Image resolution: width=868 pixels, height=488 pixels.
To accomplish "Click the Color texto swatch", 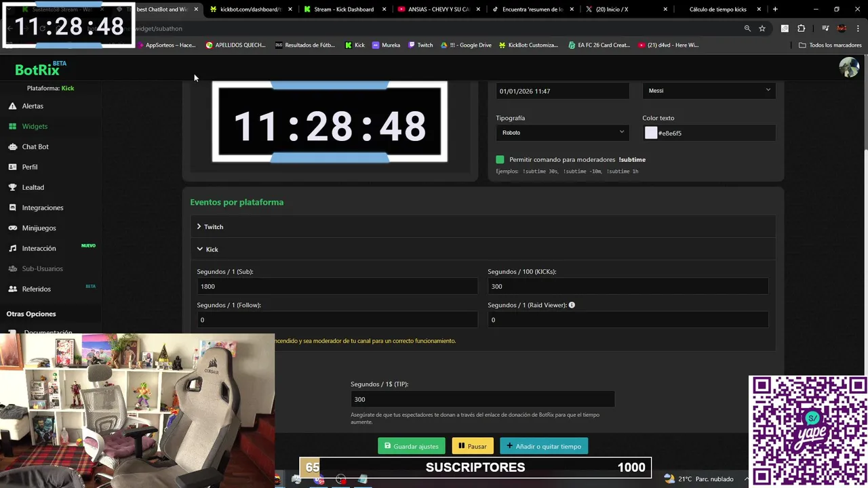I will coord(651,133).
